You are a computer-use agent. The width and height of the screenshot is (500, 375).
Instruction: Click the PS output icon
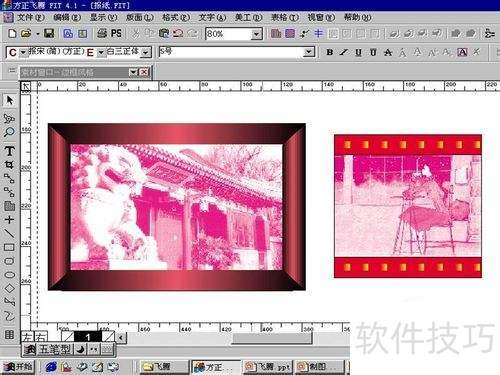(x=116, y=33)
